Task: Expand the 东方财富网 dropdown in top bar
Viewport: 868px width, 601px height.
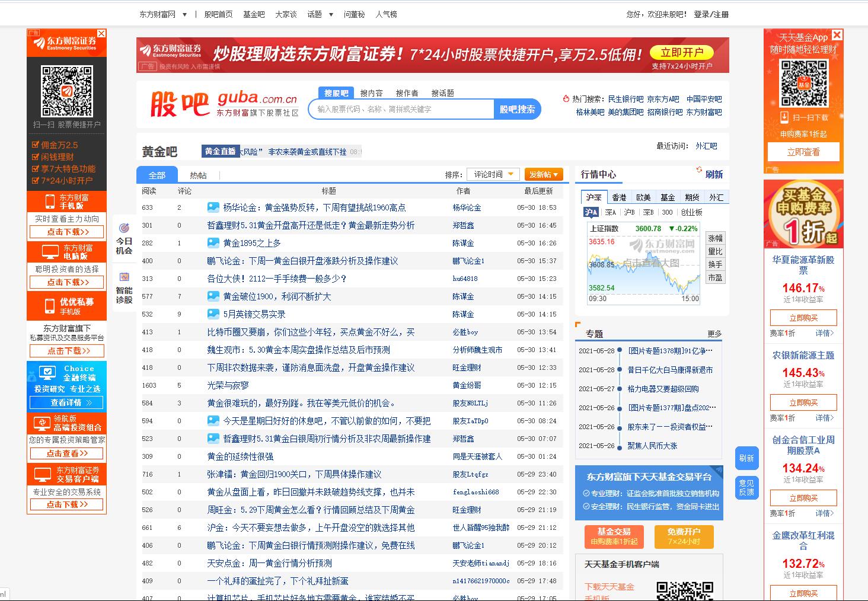Action: coord(184,14)
